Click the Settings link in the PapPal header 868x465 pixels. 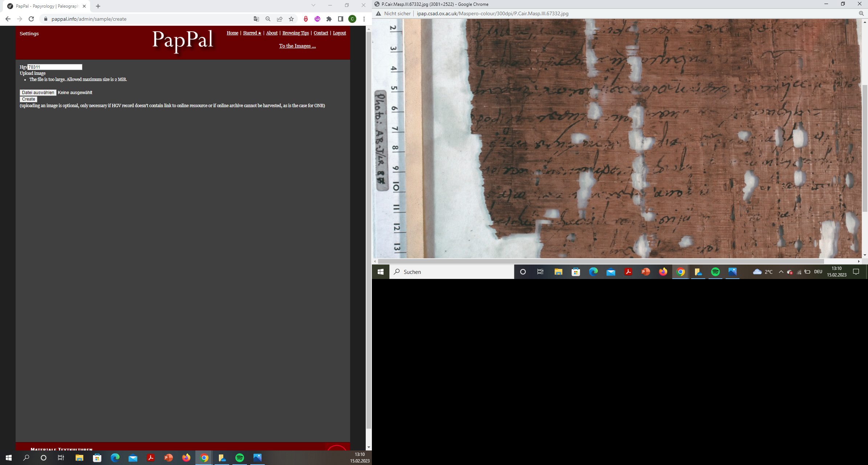pyautogui.click(x=29, y=33)
